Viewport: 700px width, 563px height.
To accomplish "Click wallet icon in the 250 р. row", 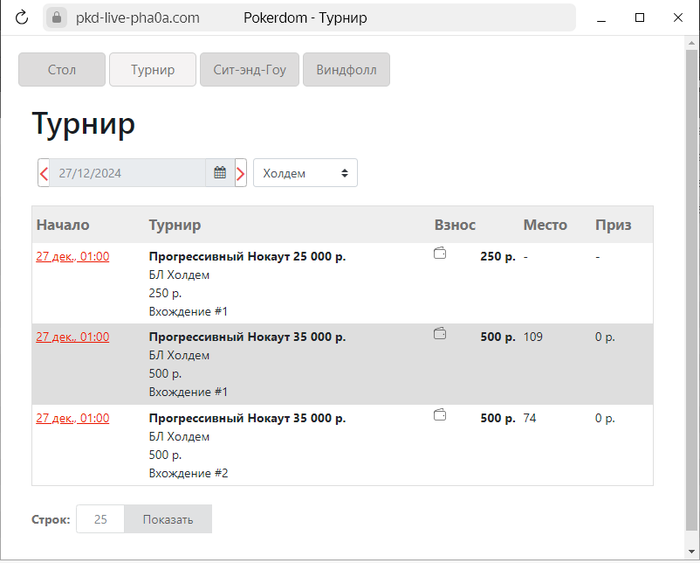I will [x=440, y=253].
